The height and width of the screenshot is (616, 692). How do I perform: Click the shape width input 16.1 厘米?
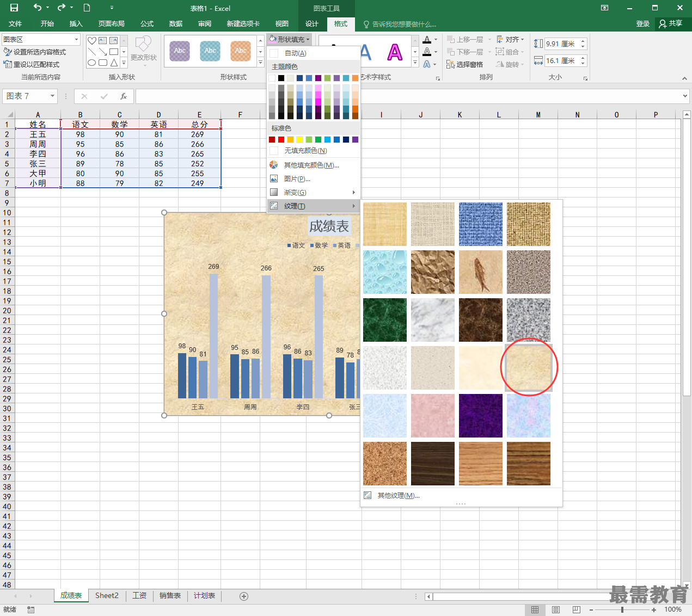click(x=562, y=60)
